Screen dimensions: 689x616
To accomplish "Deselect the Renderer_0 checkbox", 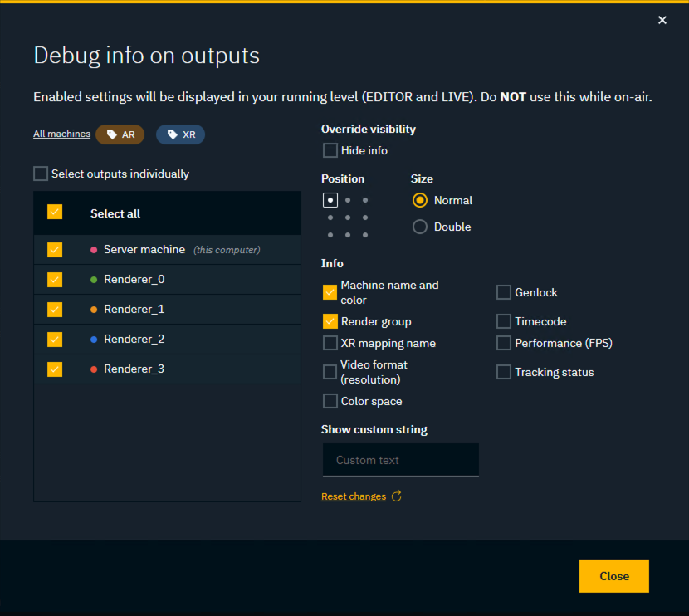I will click(55, 280).
